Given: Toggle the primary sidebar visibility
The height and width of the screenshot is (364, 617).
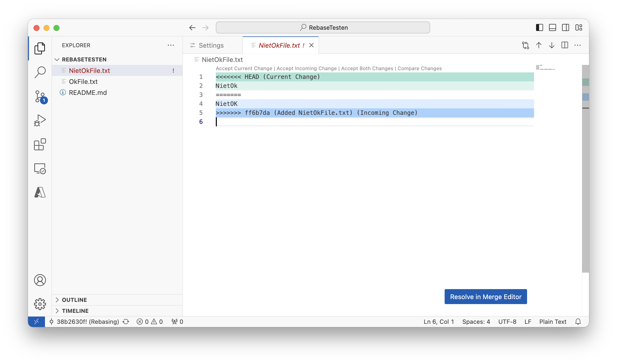Looking at the screenshot, I should [539, 27].
